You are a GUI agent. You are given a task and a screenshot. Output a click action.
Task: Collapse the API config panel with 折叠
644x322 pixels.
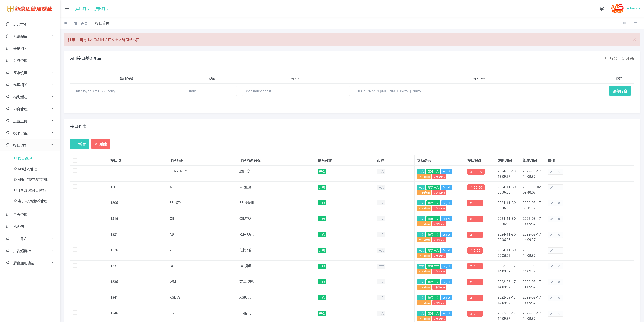pos(611,58)
